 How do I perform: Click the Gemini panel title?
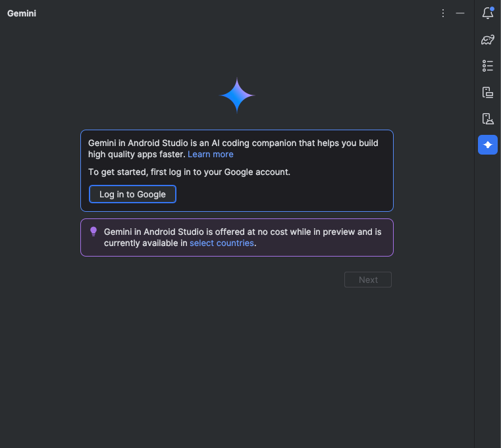tap(22, 13)
